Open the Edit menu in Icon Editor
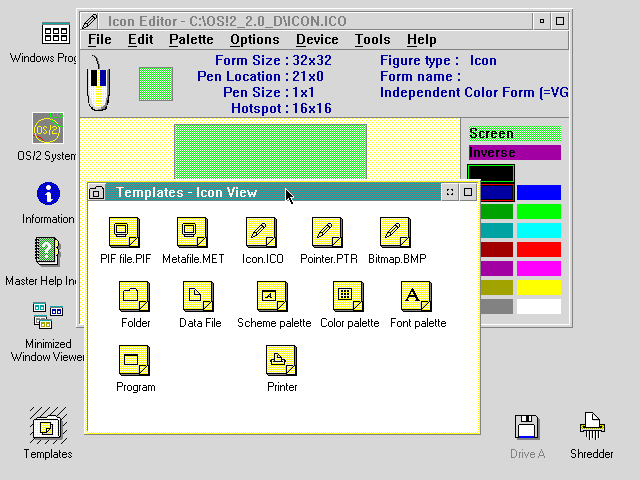640x480 pixels. click(x=140, y=40)
